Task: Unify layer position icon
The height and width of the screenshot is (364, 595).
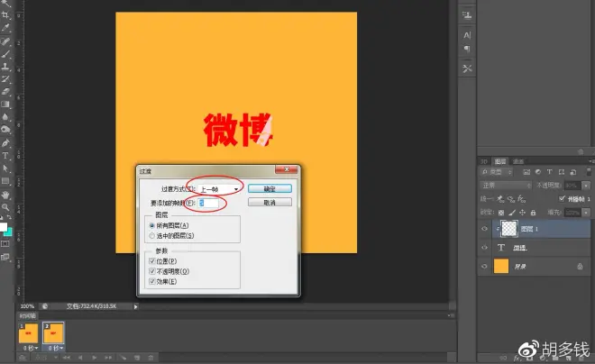Action: tap(501, 199)
